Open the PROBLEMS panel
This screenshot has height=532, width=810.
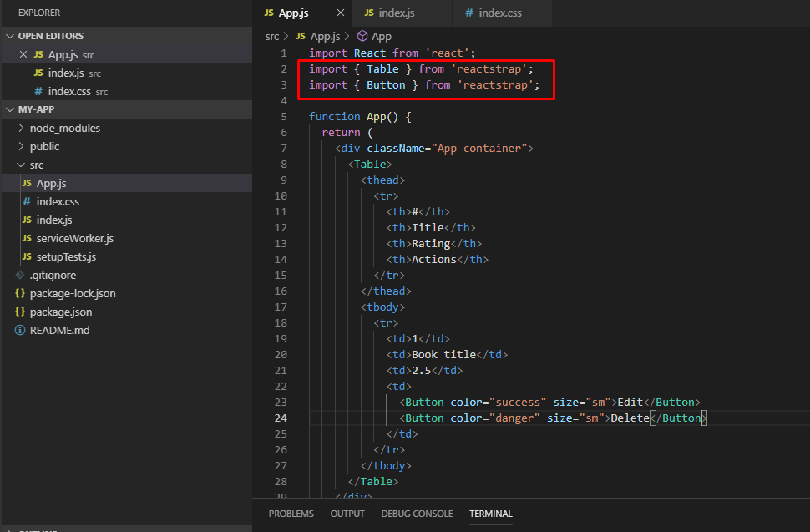pos(291,514)
